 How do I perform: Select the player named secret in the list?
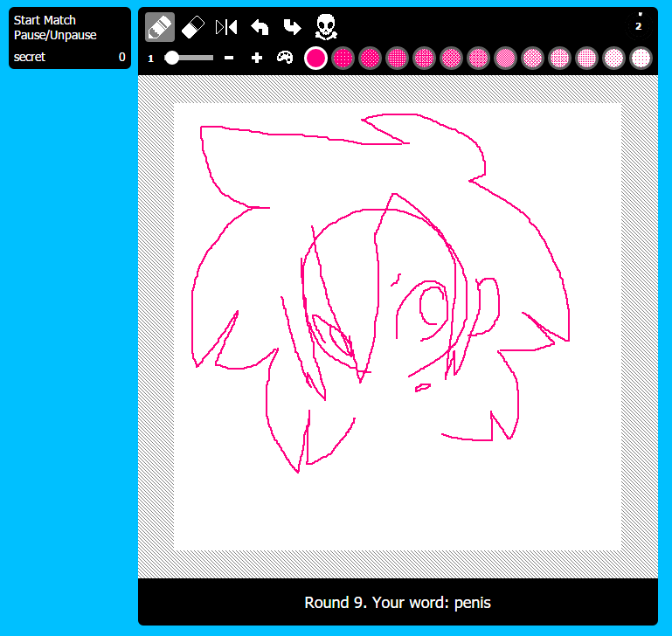click(30, 57)
